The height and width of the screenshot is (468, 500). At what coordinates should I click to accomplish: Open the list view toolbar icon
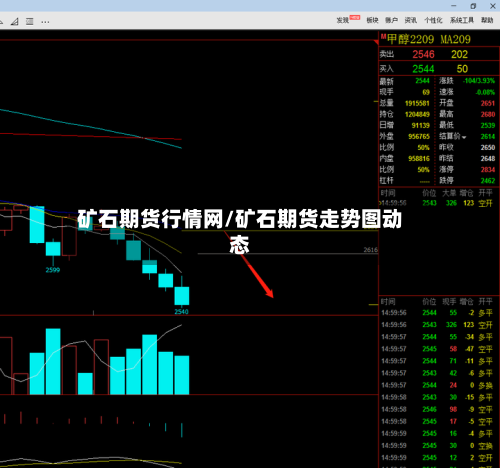pyautogui.click(x=30, y=22)
